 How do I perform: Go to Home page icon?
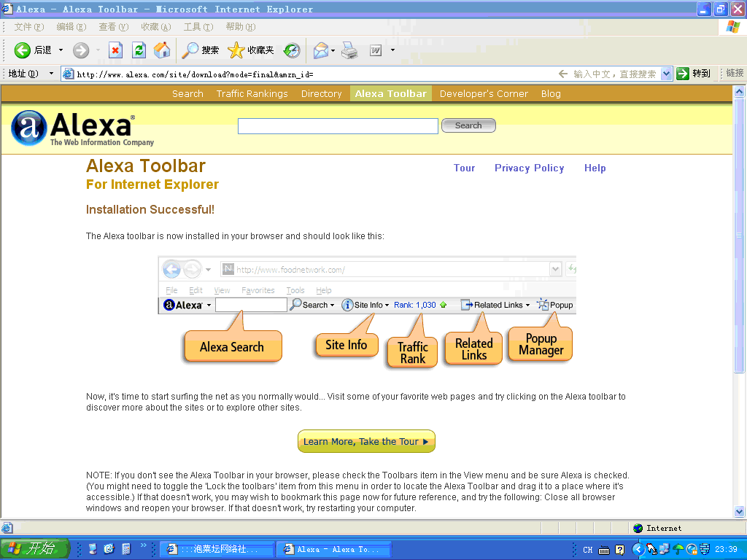pos(162,50)
